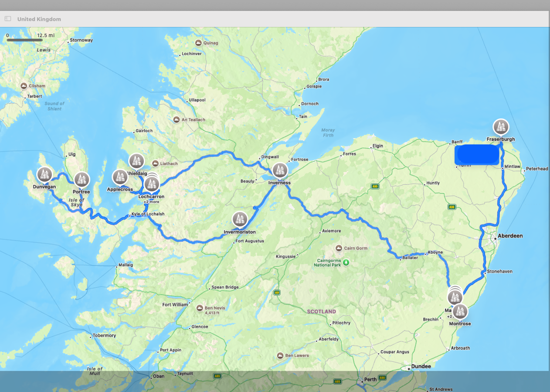Click the Ben Nevis mountain icon

(200, 308)
